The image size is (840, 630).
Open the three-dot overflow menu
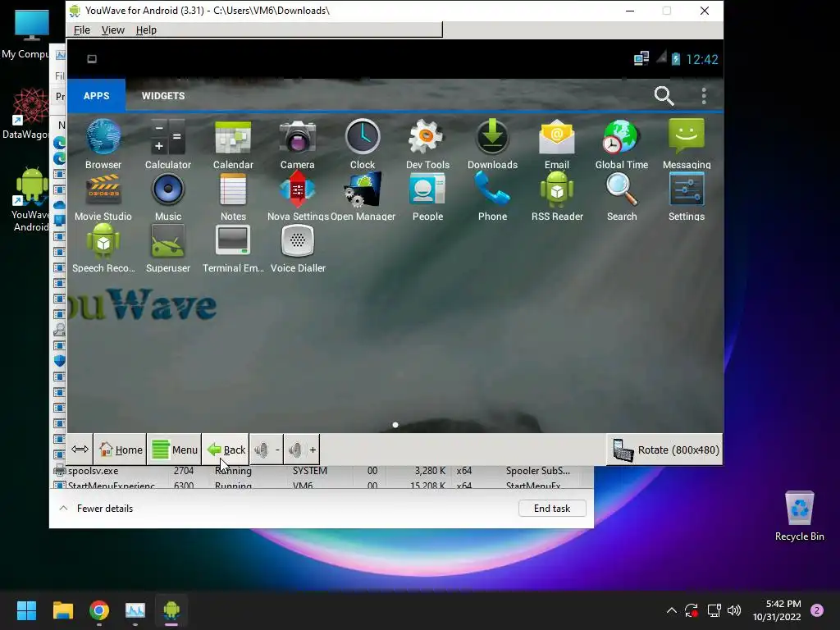coord(704,96)
